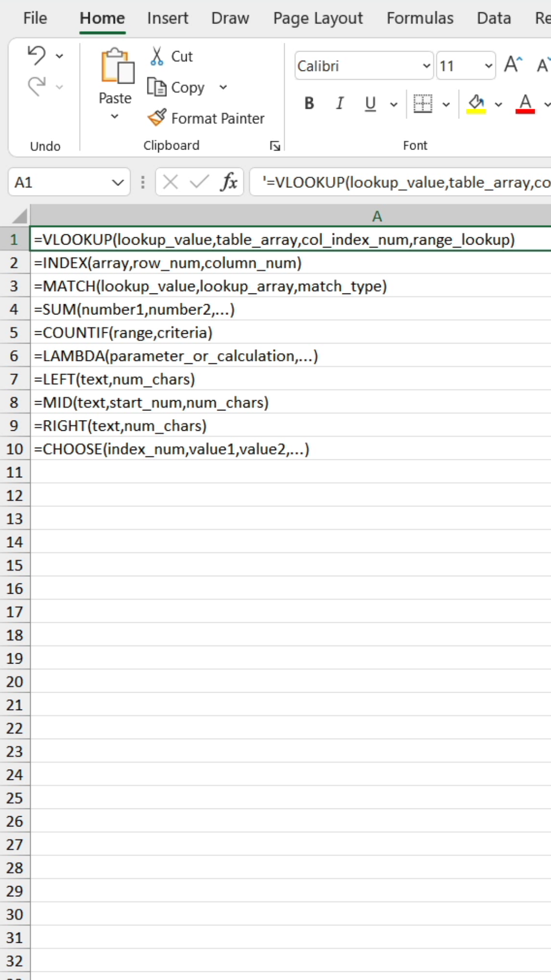This screenshot has width=551, height=980.
Task: Click the Insert Function fx icon
Action: [229, 182]
